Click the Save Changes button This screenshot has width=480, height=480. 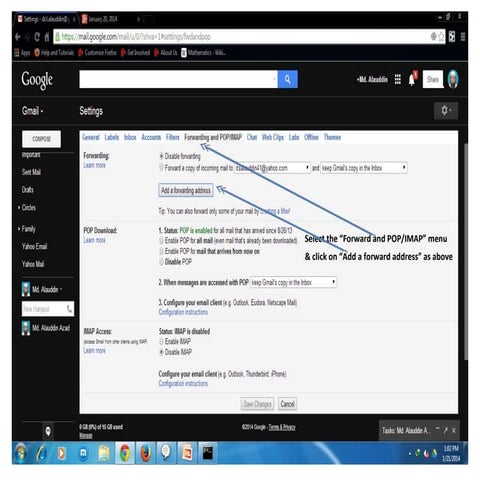click(257, 404)
